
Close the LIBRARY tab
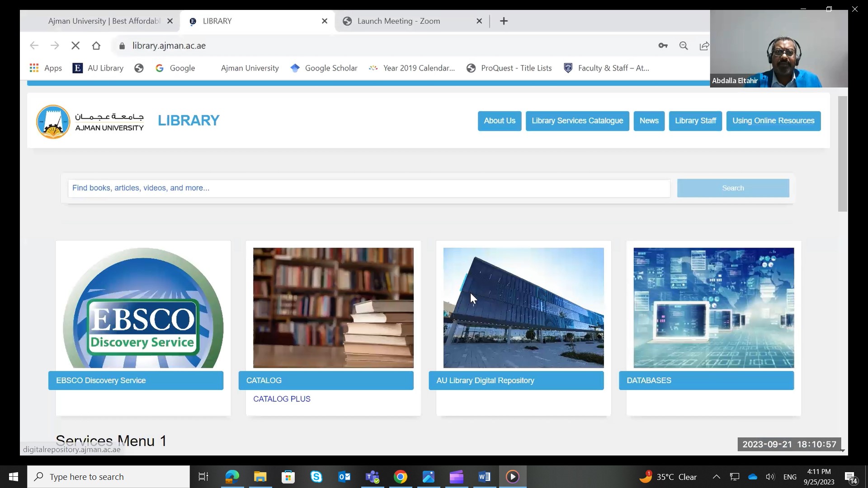click(324, 21)
